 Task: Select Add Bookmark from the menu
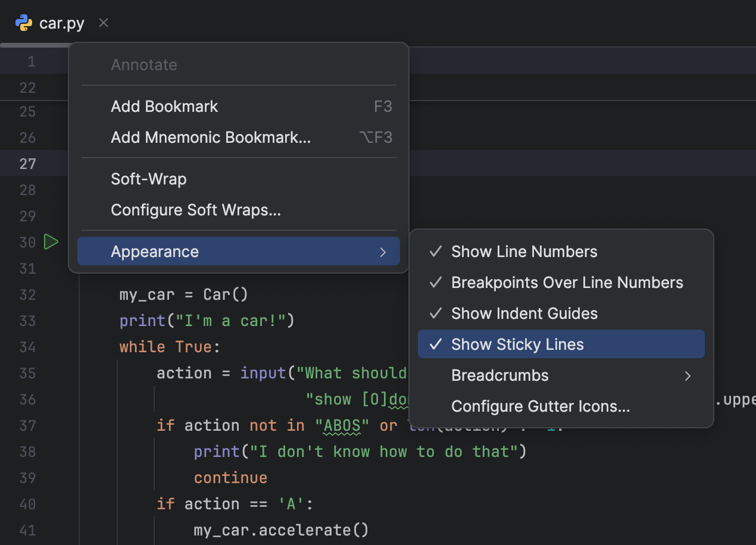[x=164, y=106]
